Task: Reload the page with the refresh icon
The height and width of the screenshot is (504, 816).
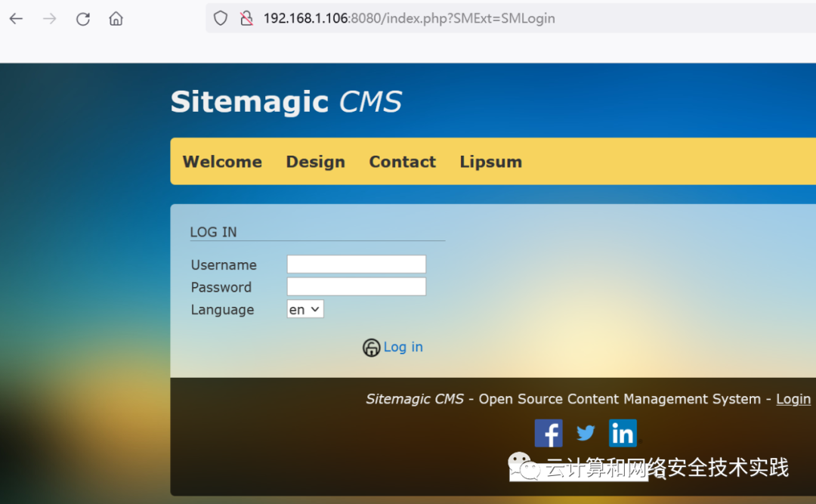Action: [83, 19]
